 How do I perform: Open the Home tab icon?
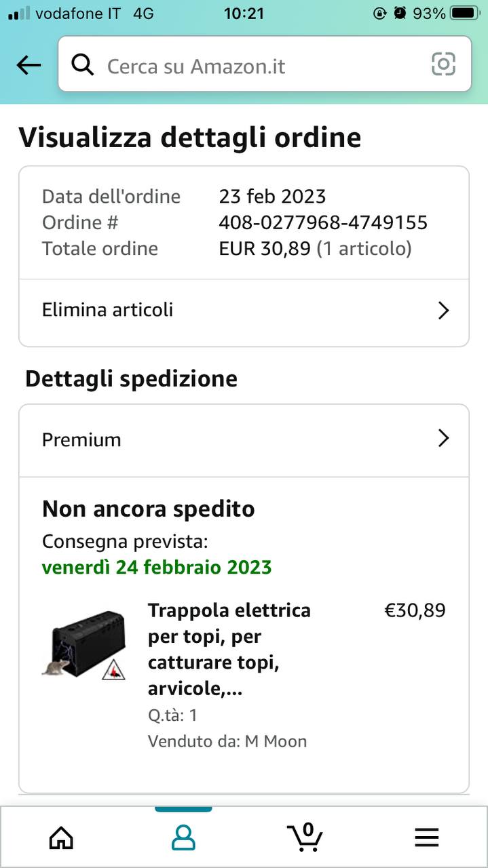pyautogui.click(x=61, y=838)
